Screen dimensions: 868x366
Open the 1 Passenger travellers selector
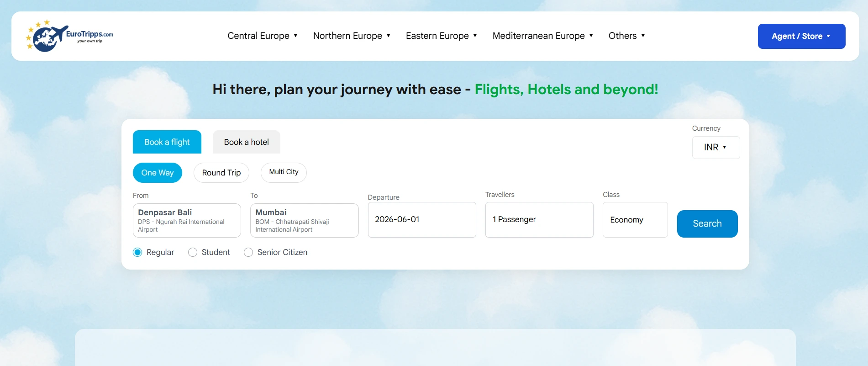(x=539, y=220)
